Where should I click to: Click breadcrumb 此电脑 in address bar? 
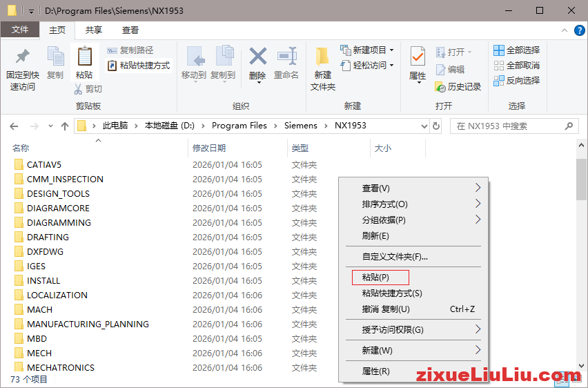[115, 126]
